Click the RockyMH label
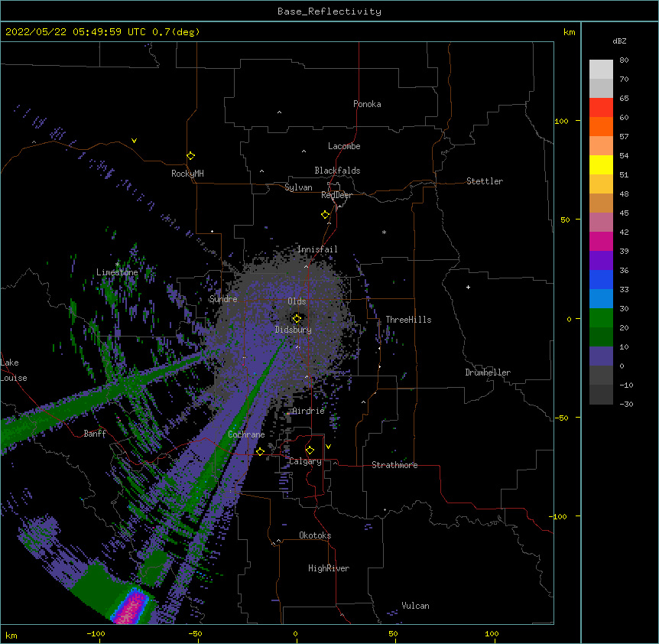 187,174
